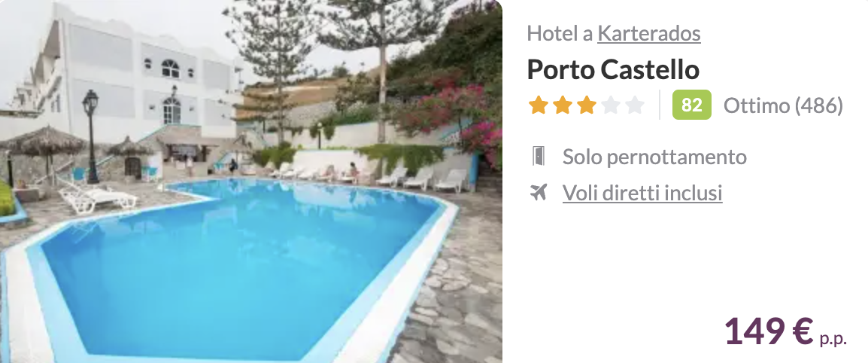Click the first gold star
This screenshot has width=868, height=363.
click(x=538, y=105)
